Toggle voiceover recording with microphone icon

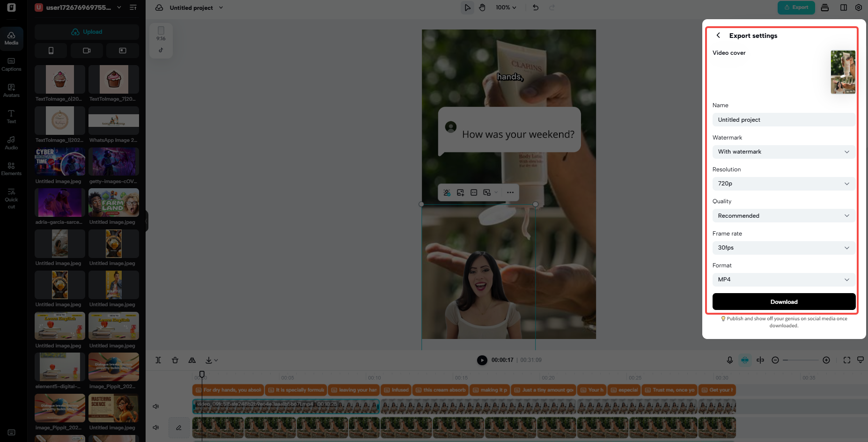click(x=729, y=360)
